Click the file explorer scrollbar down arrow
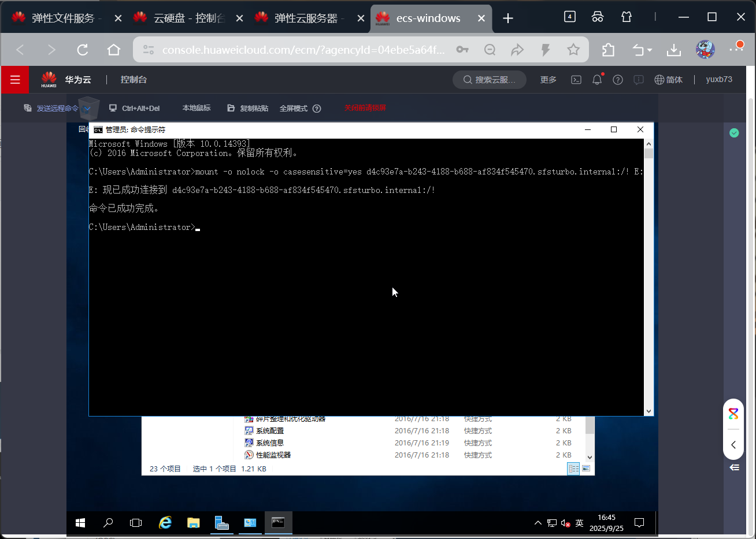The height and width of the screenshot is (539, 756). click(590, 457)
